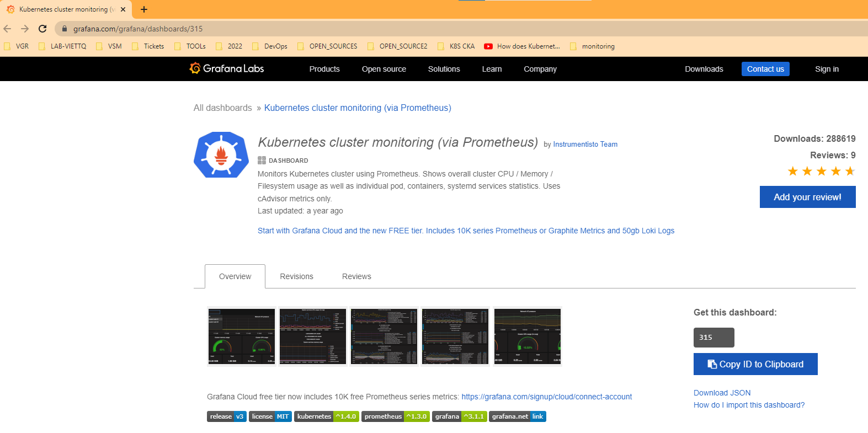Open the K8S CKA bookmark folder
Image resolution: width=868 pixels, height=433 pixels.
(x=456, y=46)
